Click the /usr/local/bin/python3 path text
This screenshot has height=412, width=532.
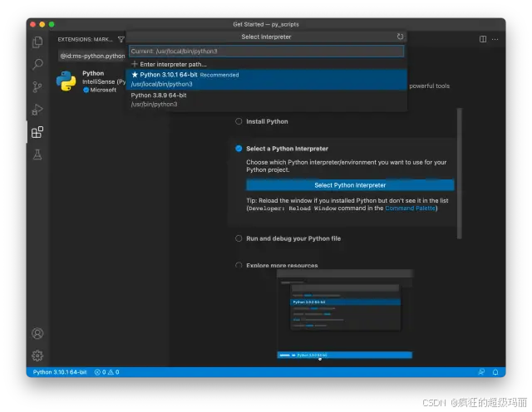(x=162, y=84)
